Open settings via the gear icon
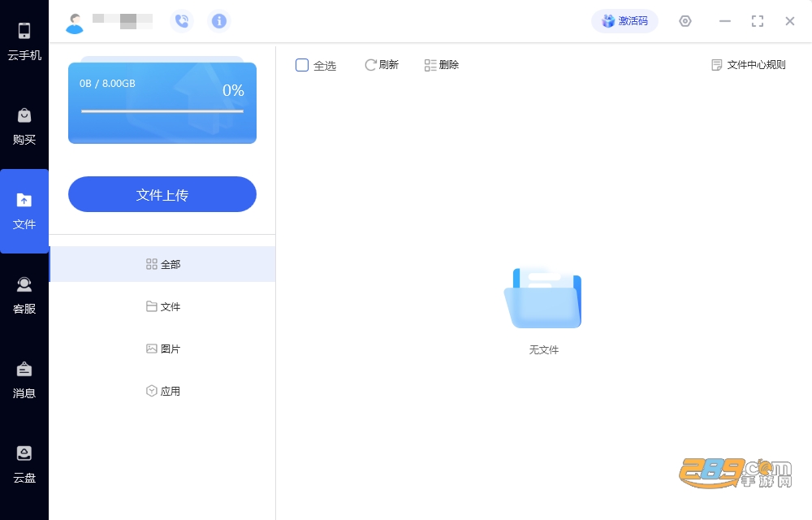This screenshot has height=520, width=812. pyautogui.click(x=685, y=21)
